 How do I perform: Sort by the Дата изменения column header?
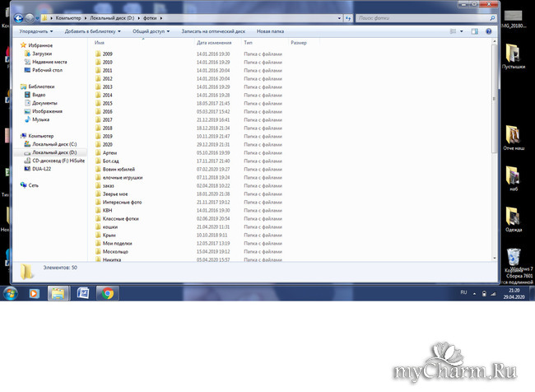pos(213,41)
